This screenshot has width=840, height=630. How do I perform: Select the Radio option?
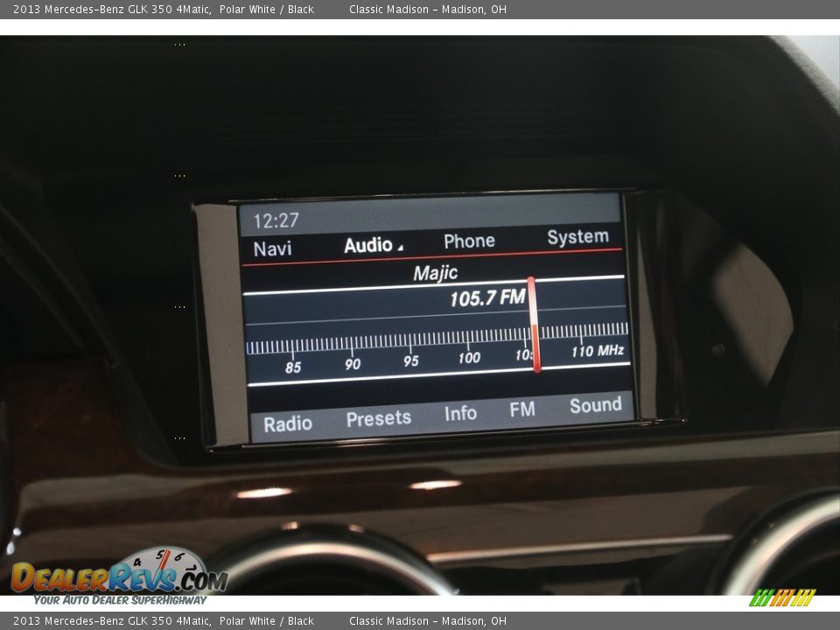point(288,423)
